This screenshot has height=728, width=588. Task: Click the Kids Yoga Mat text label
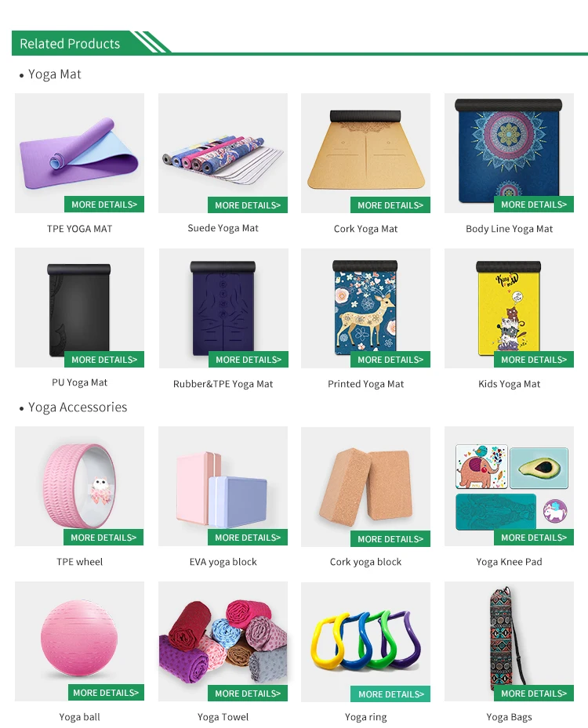pyautogui.click(x=509, y=384)
